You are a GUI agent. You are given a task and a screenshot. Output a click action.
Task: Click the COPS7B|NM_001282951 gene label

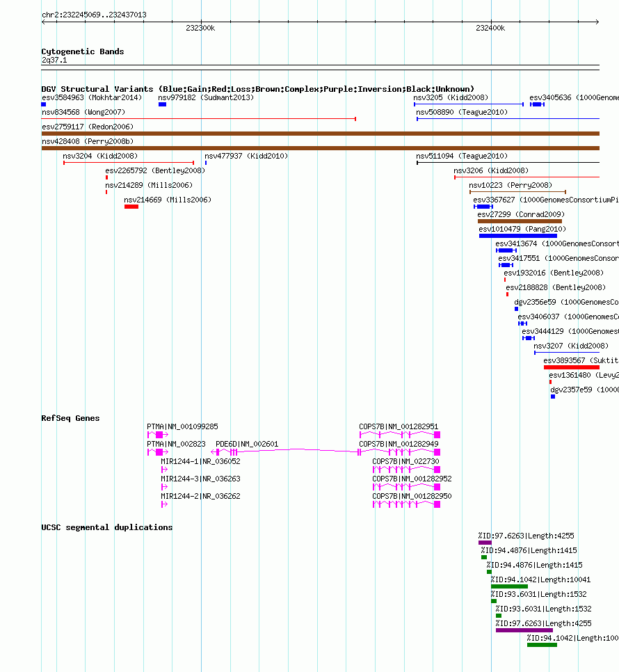(399, 427)
